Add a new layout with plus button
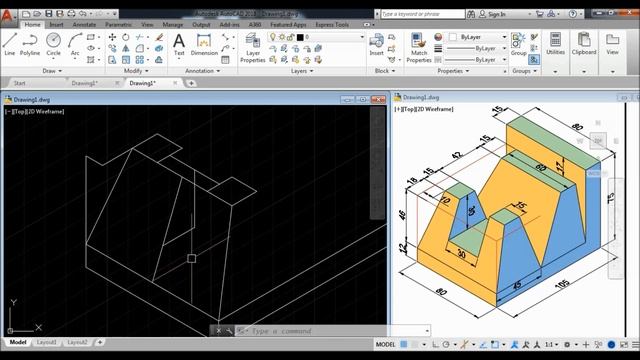This screenshot has width=640, height=360. pyautogui.click(x=100, y=342)
